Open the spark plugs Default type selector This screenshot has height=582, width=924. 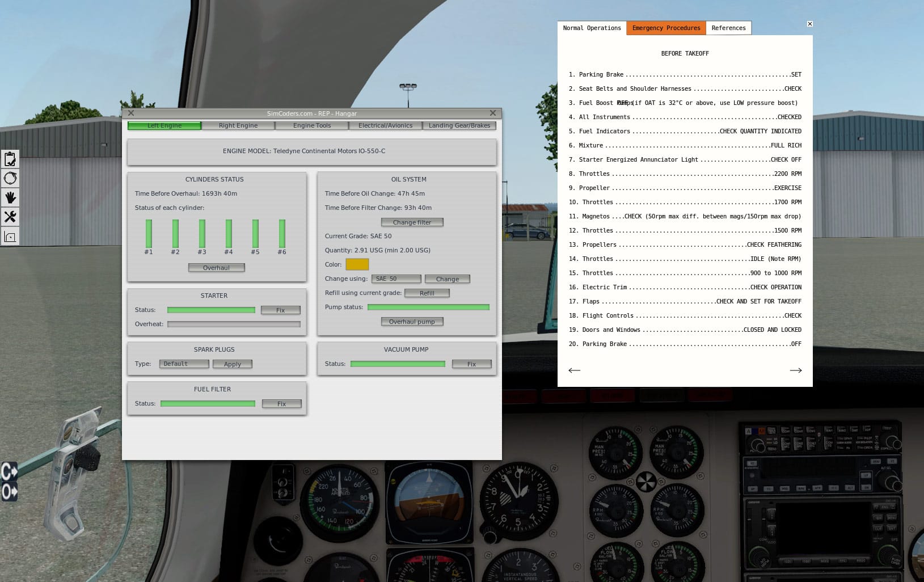pyautogui.click(x=184, y=364)
